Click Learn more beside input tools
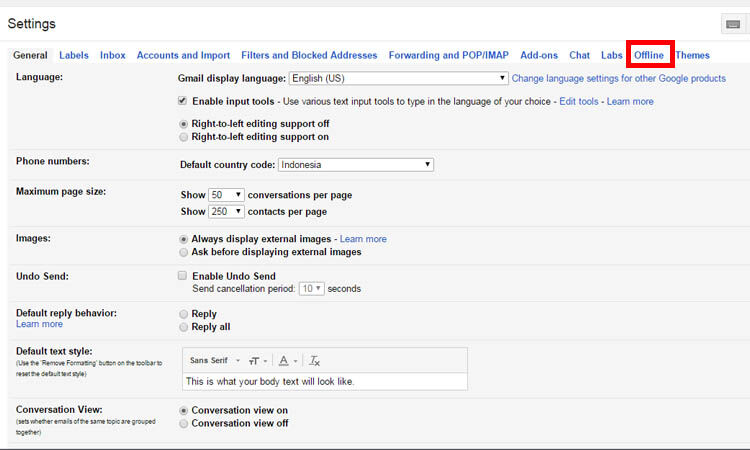This screenshot has width=750, height=450. (630, 101)
